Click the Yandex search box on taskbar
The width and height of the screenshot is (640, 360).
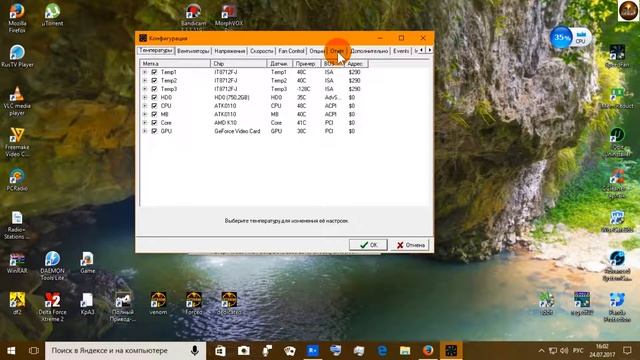click(x=125, y=351)
